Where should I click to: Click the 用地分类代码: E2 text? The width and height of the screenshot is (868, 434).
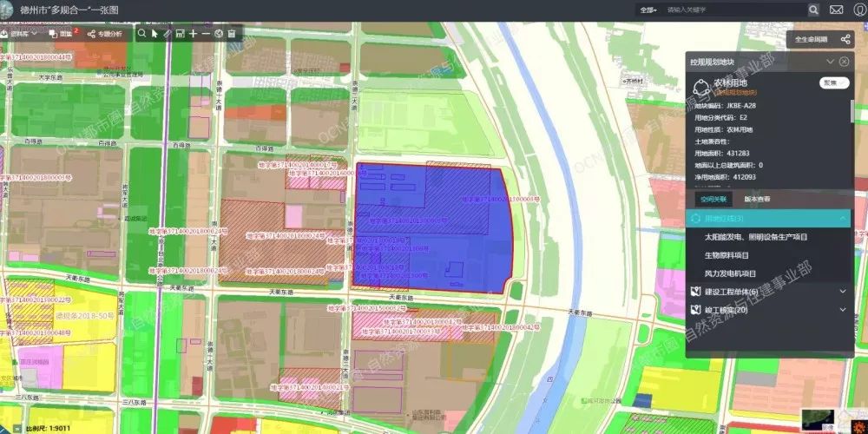pyautogui.click(x=721, y=117)
